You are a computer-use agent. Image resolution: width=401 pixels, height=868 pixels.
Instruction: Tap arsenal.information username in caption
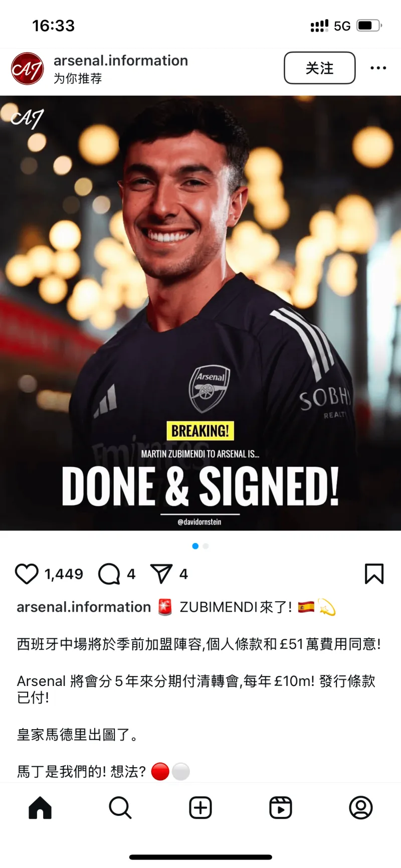click(84, 607)
